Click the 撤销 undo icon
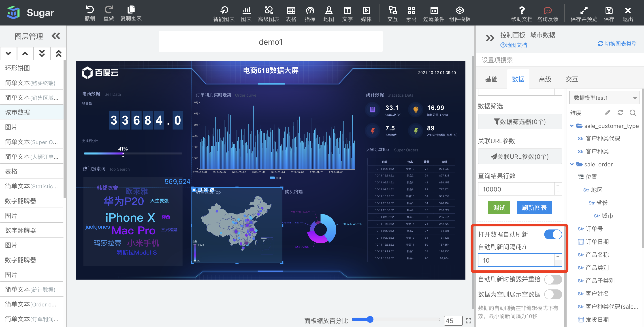Viewport: 644px width, 327px height. 90,13
